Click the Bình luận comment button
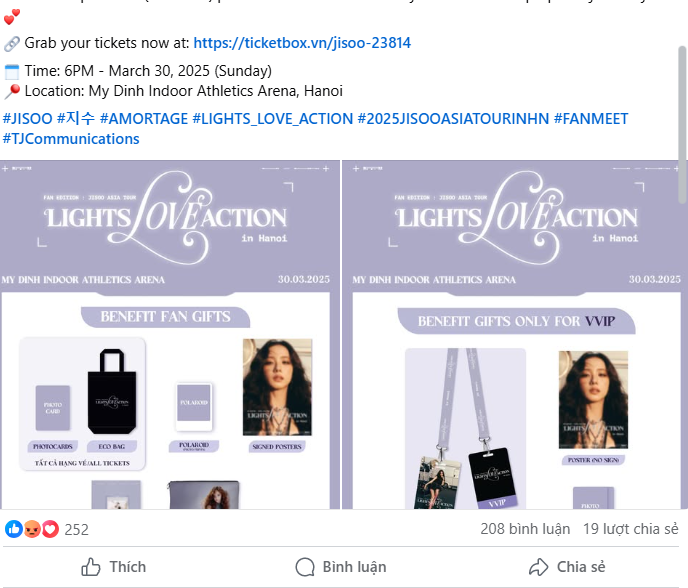Image resolution: width=688 pixels, height=588 pixels. [x=341, y=567]
